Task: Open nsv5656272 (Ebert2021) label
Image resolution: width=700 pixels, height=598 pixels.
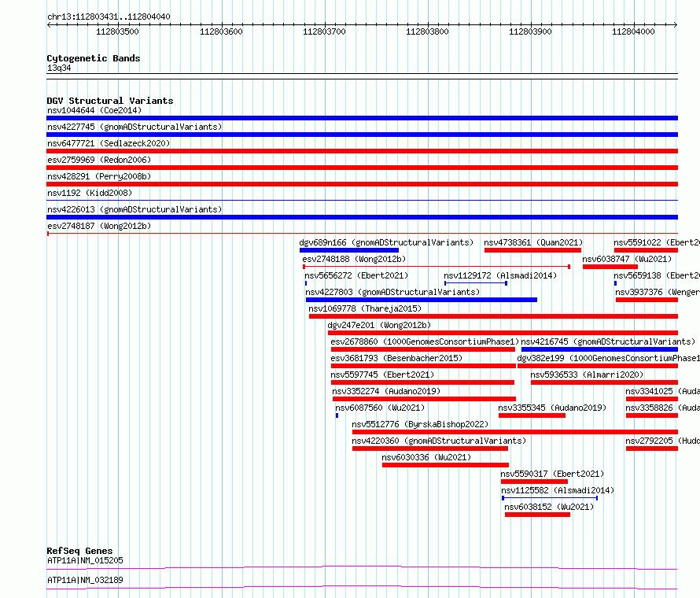Action: click(x=356, y=275)
